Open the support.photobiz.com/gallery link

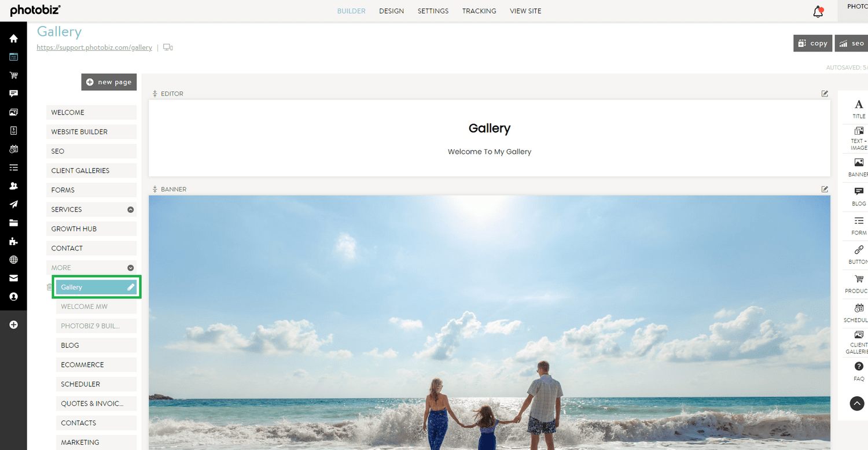point(94,47)
